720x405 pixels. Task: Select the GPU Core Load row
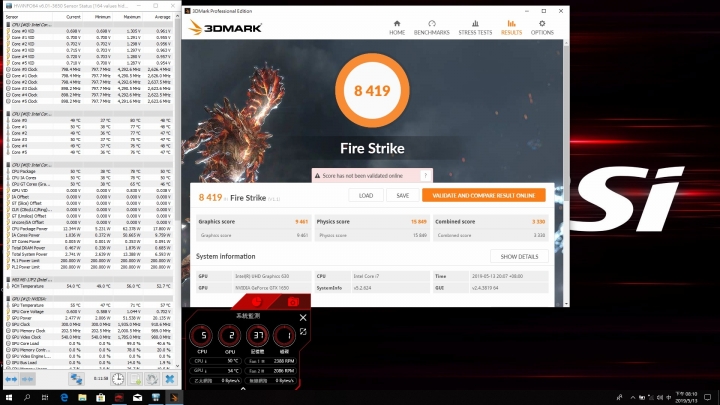89,343
